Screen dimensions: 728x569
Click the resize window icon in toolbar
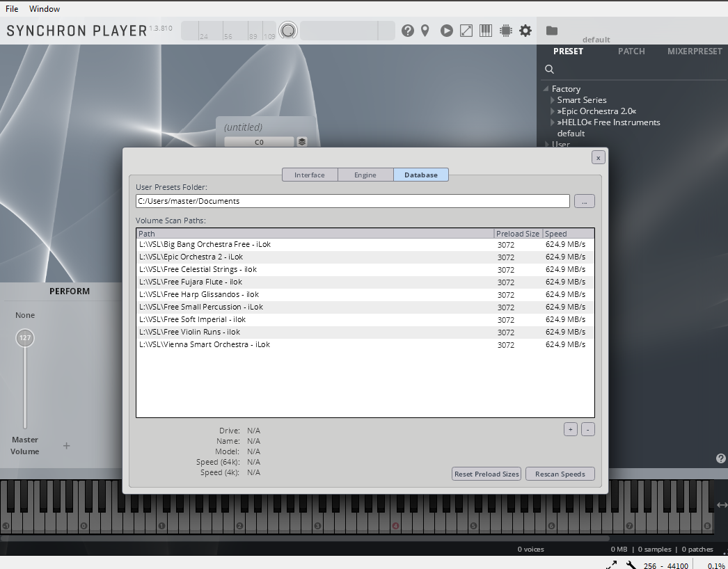(466, 31)
